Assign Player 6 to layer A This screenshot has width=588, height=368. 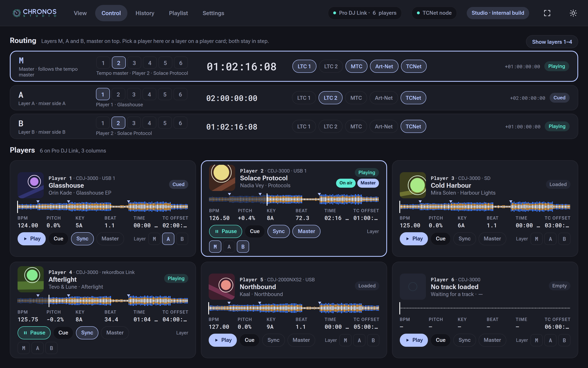click(x=550, y=340)
